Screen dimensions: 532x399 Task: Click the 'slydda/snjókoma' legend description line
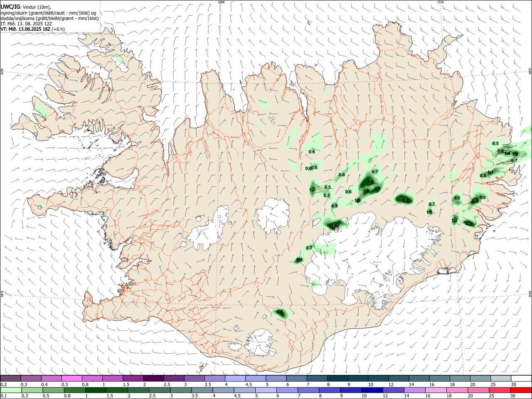pyautogui.click(x=49, y=18)
